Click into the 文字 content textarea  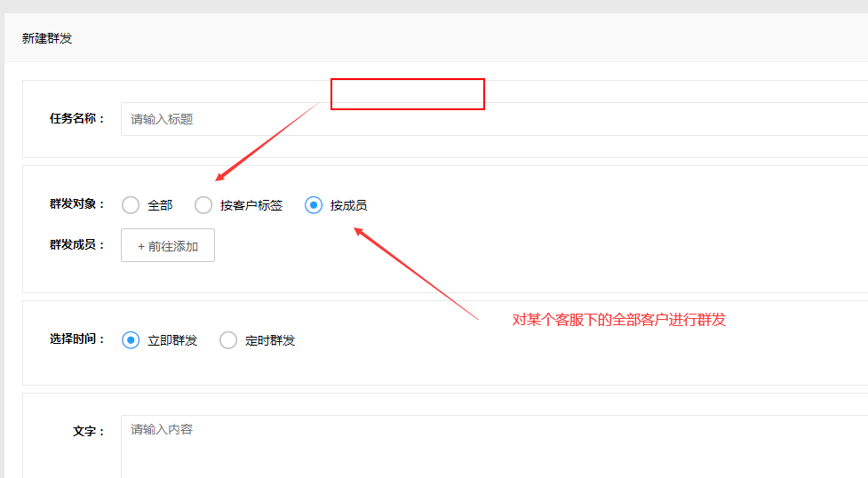[489, 444]
